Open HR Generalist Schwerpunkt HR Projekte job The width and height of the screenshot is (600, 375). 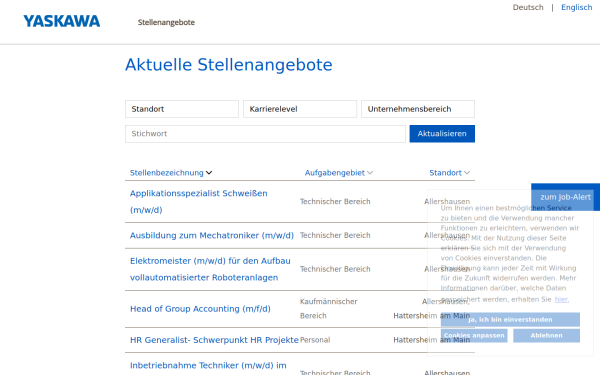pyautogui.click(x=214, y=340)
